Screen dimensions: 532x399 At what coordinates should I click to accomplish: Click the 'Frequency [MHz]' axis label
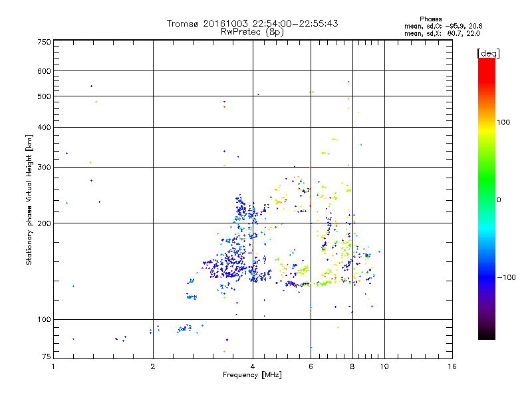252,375
